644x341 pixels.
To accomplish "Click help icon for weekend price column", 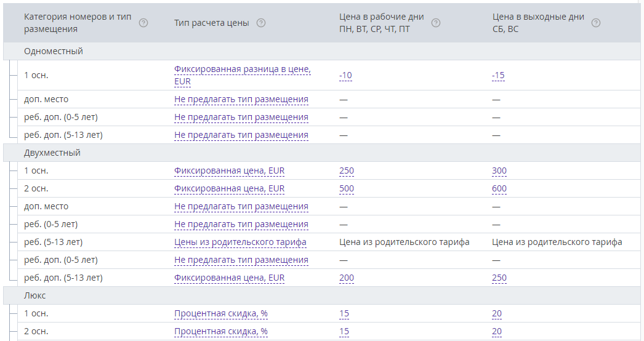I will coord(595,23).
